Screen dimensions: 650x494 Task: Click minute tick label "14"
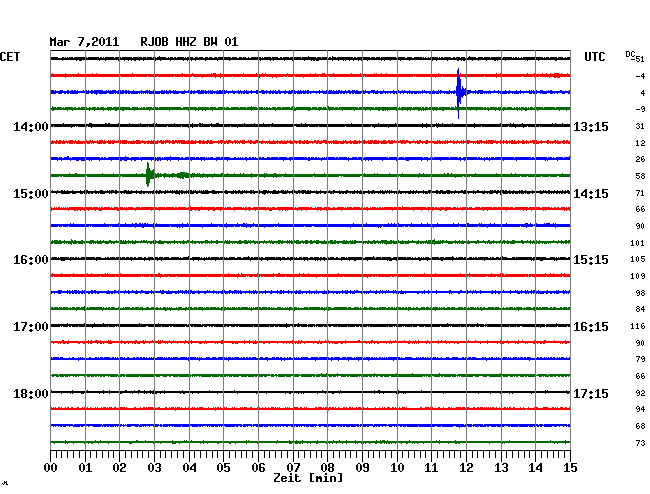click(536, 468)
